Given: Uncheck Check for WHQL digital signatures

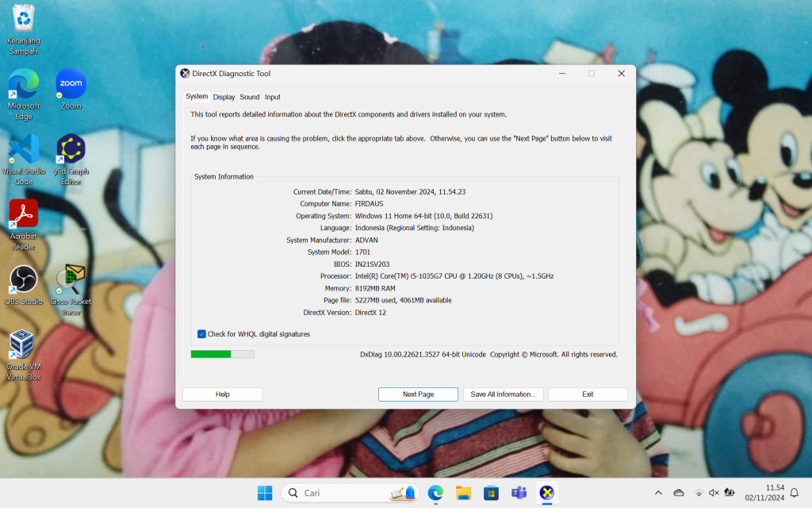Looking at the screenshot, I should [201, 334].
